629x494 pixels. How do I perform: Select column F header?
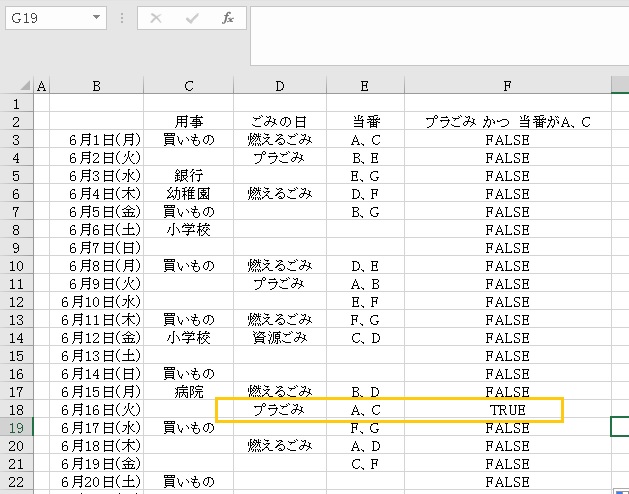[506, 86]
